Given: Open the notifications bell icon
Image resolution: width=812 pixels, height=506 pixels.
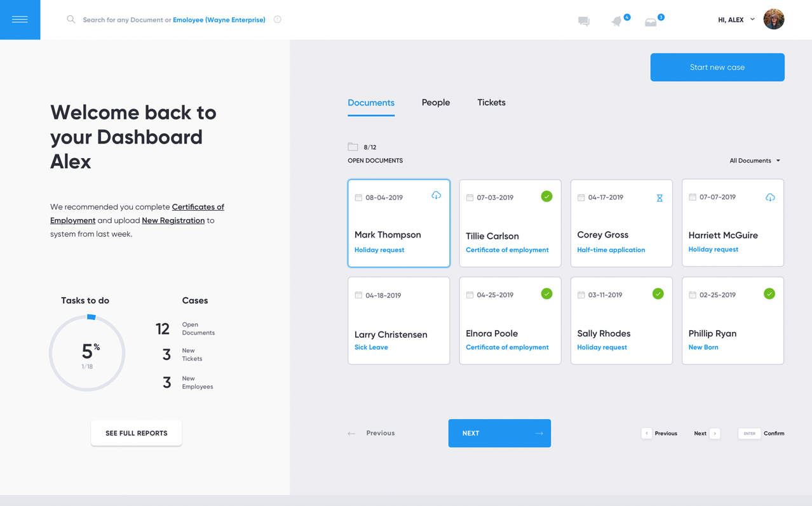Looking at the screenshot, I should point(616,22).
